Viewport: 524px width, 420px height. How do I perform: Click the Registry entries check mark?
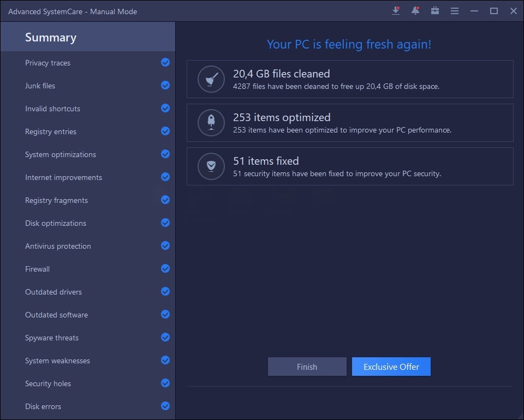point(165,131)
